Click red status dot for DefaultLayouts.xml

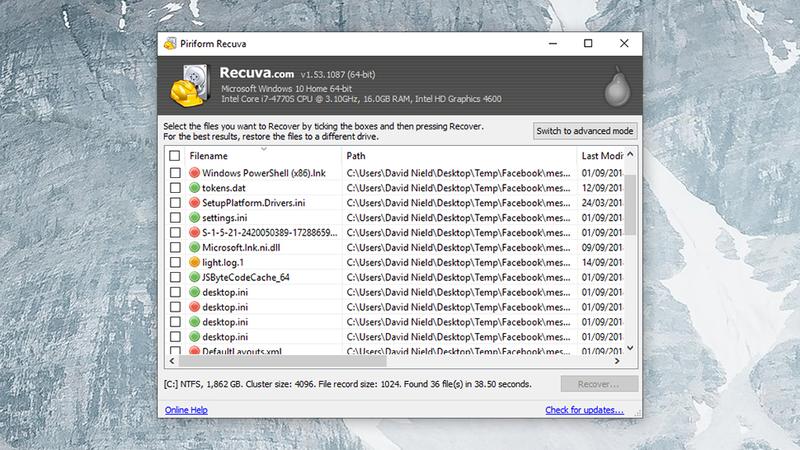pyautogui.click(x=194, y=351)
